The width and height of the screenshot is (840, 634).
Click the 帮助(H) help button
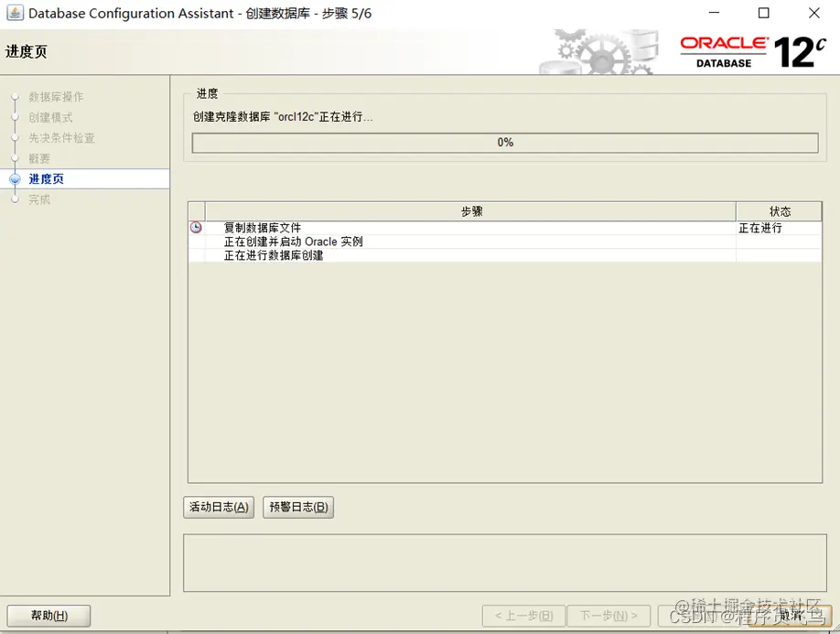coord(48,616)
